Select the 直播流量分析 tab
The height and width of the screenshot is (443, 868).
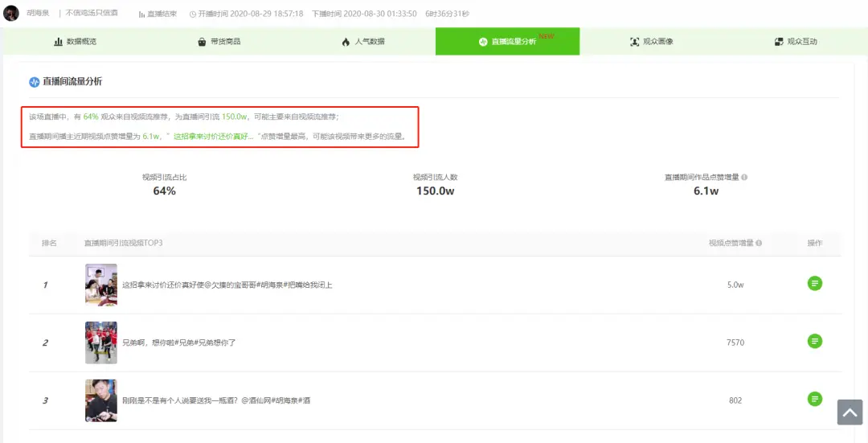[x=508, y=42]
